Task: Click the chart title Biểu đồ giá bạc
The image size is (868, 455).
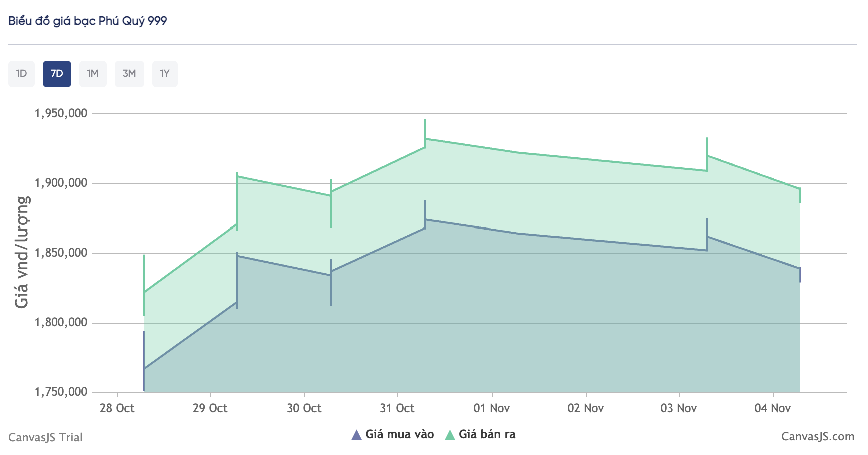Action: [x=88, y=21]
